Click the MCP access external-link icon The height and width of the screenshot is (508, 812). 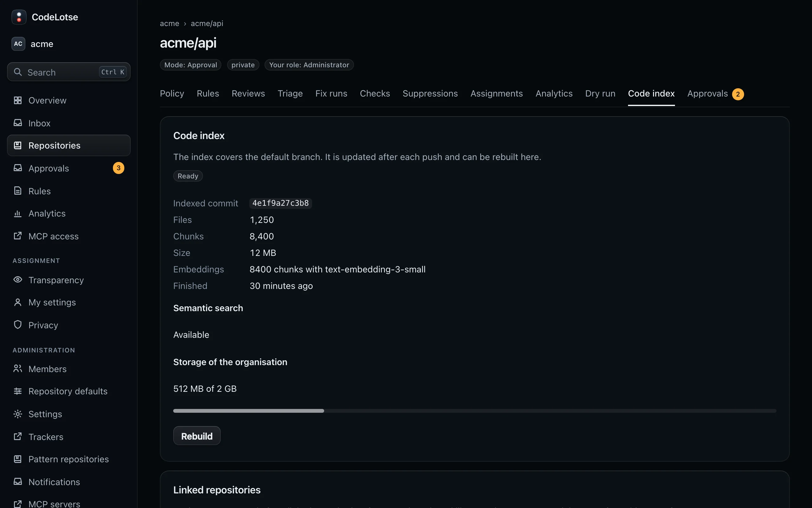18,236
